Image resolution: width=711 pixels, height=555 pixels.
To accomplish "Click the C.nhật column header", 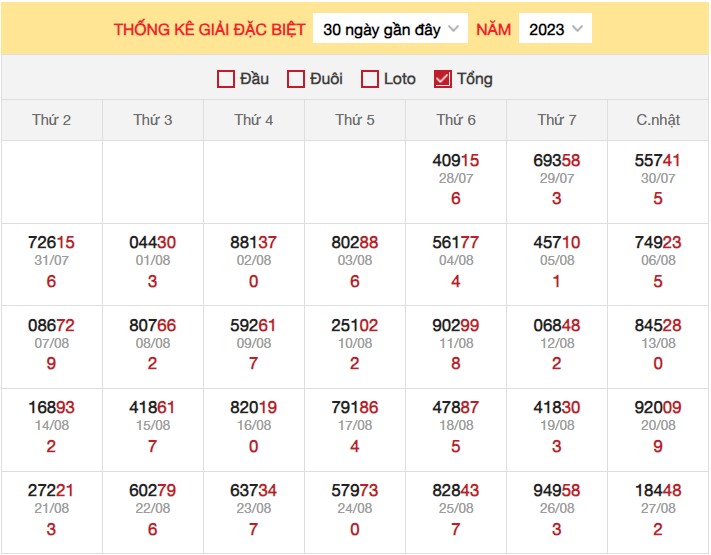I will pos(658,120).
